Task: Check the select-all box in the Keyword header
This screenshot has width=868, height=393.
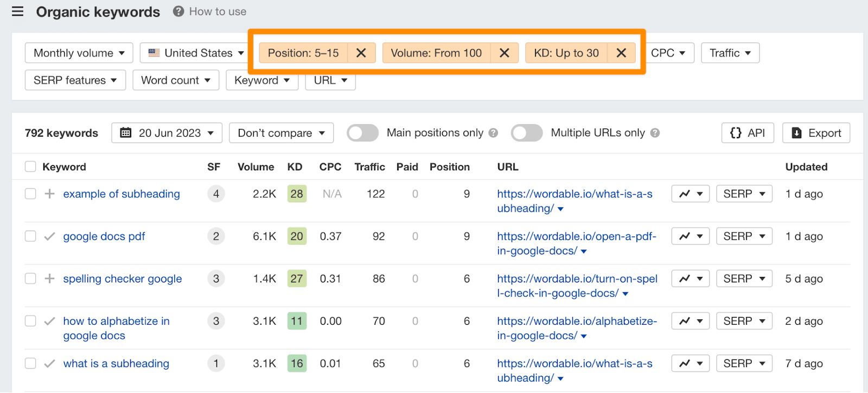Action: coord(30,167)
